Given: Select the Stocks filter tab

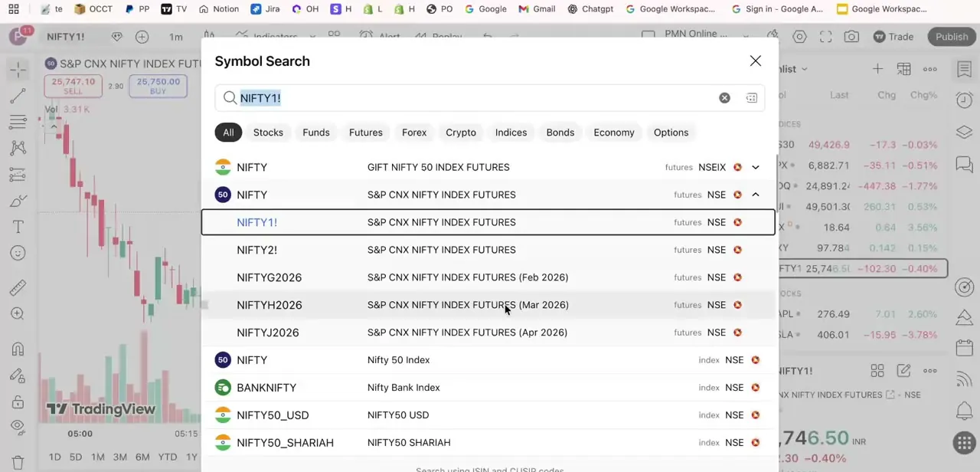Looking at the screenshot, I should coord(268,133).
